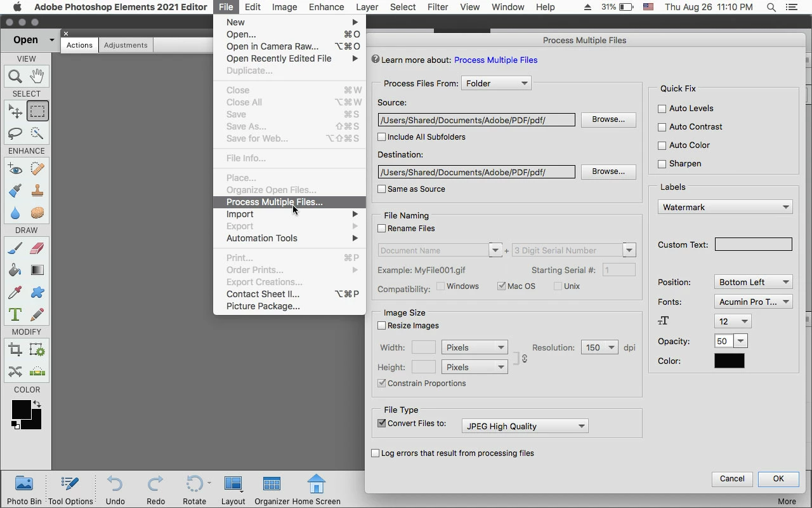Select the Sponge tool
The width and height of the screenshot is (812, 508).
37,213
